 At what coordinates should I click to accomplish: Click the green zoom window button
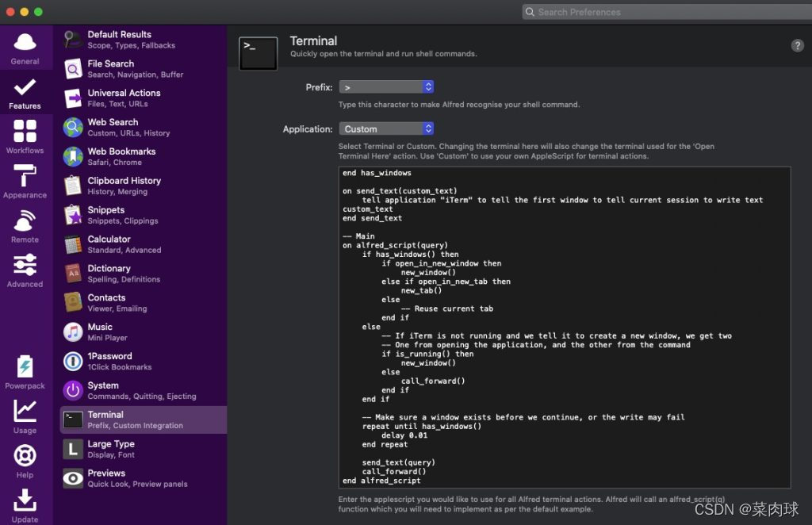38,11
